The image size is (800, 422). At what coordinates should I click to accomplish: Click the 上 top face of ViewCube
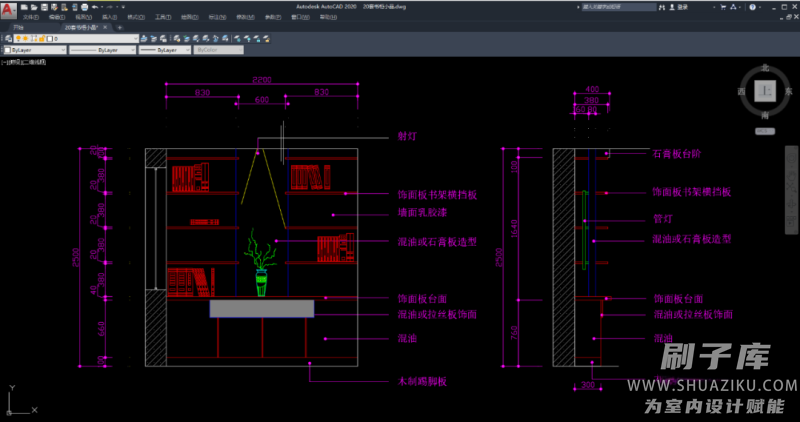[765, 91]
